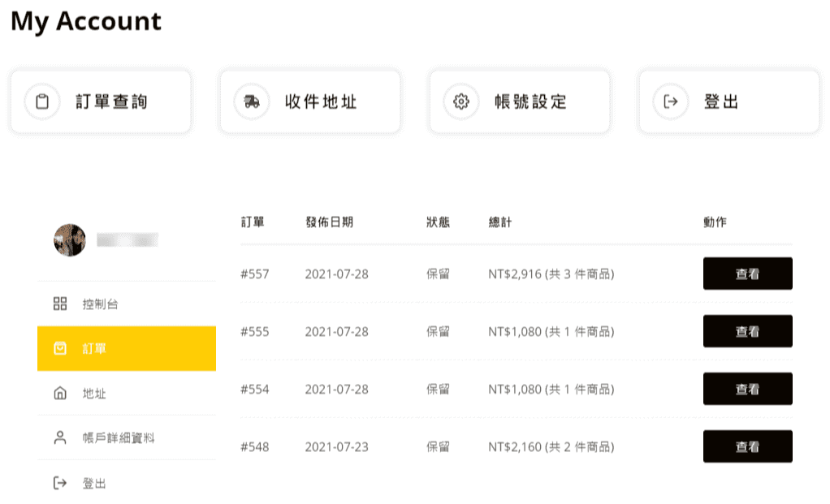Click the 訂單 column header
This screenshot has width=830, height=504.
pyautogui.click(x=253, y=222)
